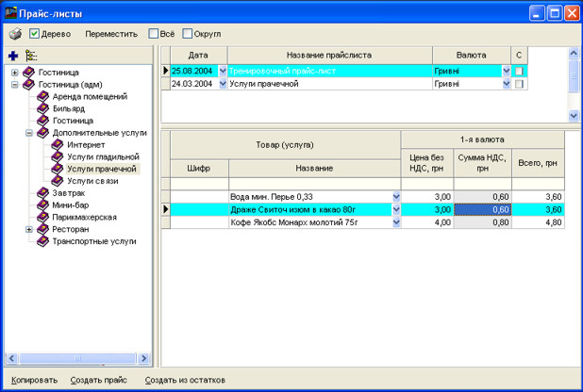Click the Переместить toolbar item
The width and height of the screenshot is (583, 392).
pyautogui.click(x=110, y=34)
